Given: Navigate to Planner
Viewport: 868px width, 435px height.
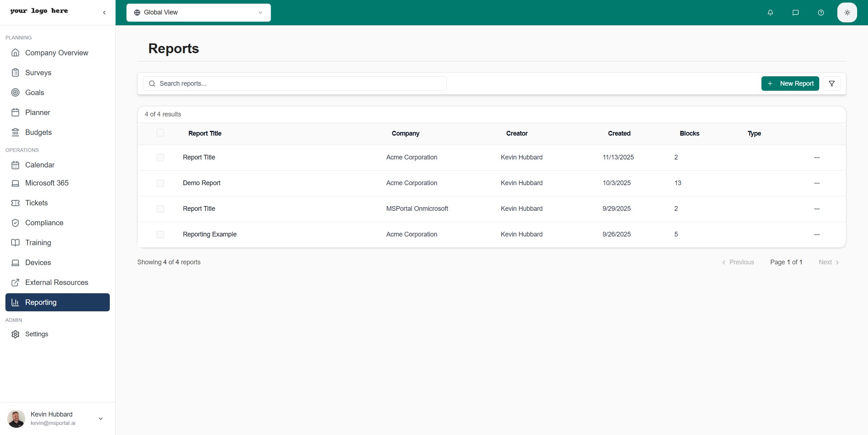Looking at the screenshot, I should 58,112.
